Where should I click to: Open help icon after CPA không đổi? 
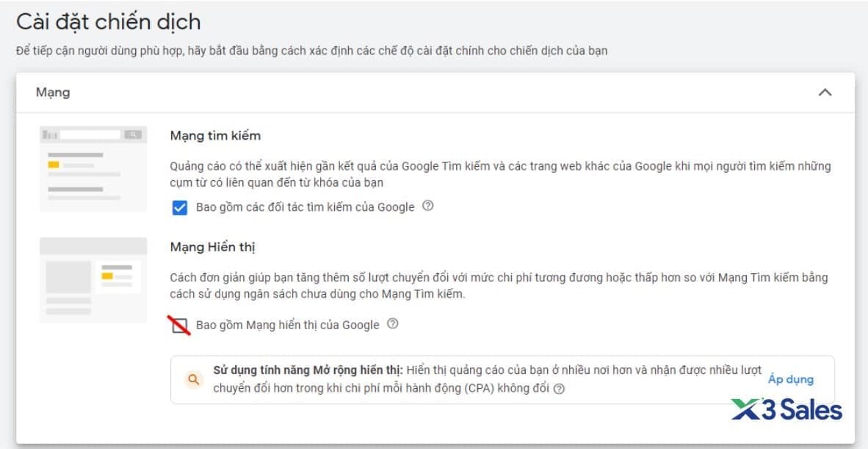[x=559, y=389]
